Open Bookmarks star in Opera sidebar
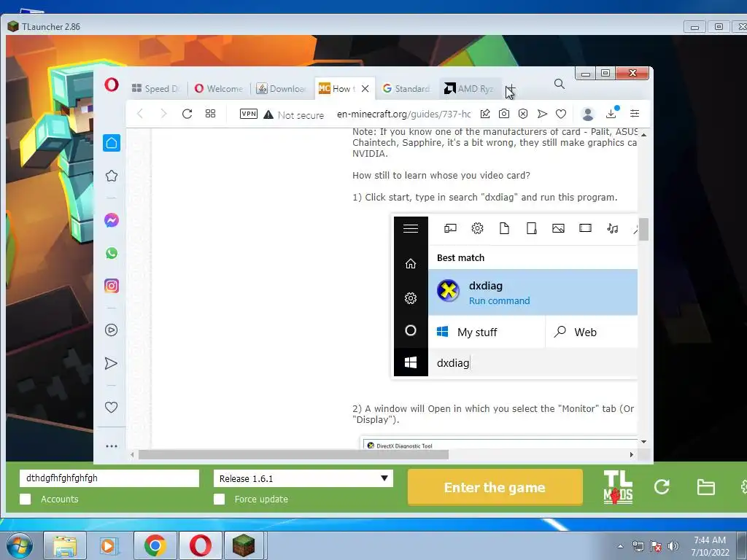This screenshot has width=747, height=560. (x=112, y=176)
